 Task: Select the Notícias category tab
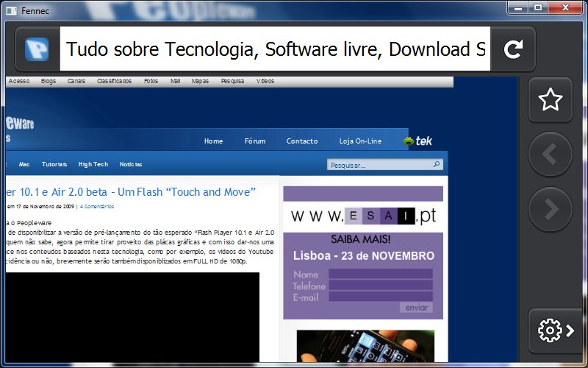[131, 164]
